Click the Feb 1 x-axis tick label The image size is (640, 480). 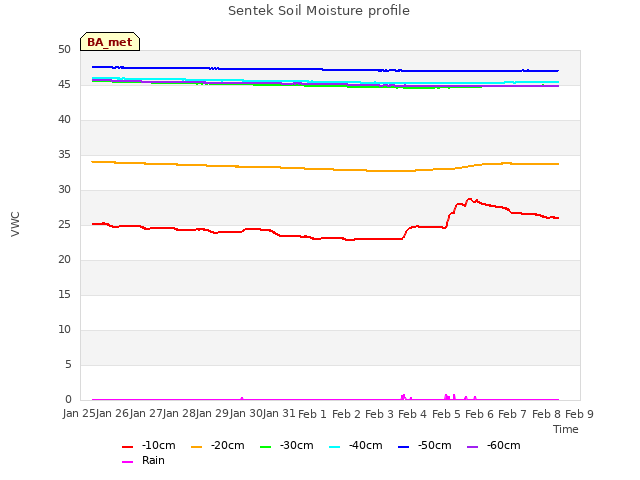click(x=312, y=414)
